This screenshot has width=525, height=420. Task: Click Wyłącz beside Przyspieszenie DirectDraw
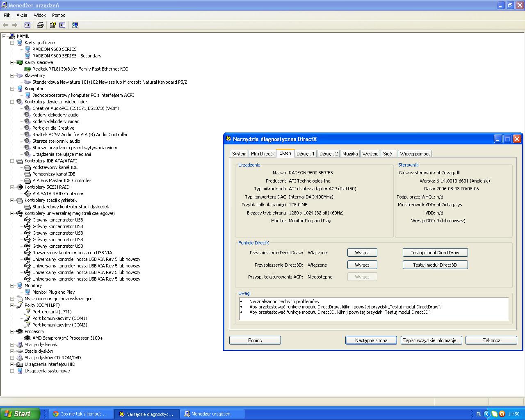pos(362,253)
